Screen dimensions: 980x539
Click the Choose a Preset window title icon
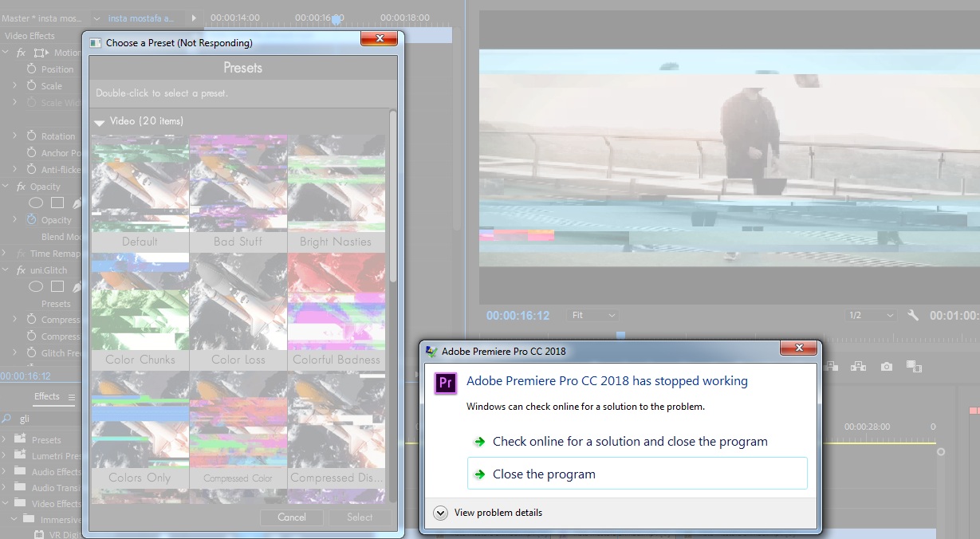[96, 42]
